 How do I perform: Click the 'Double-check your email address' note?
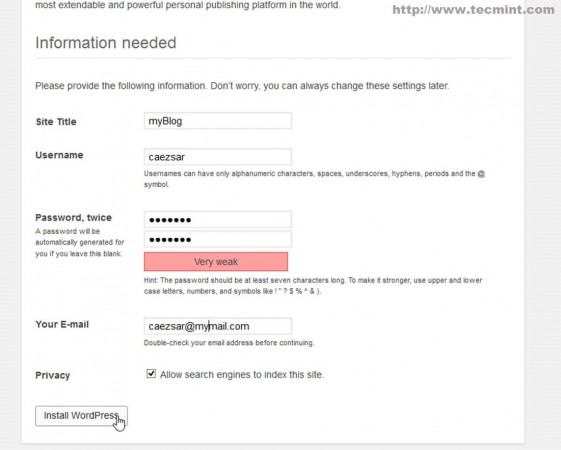229,343
